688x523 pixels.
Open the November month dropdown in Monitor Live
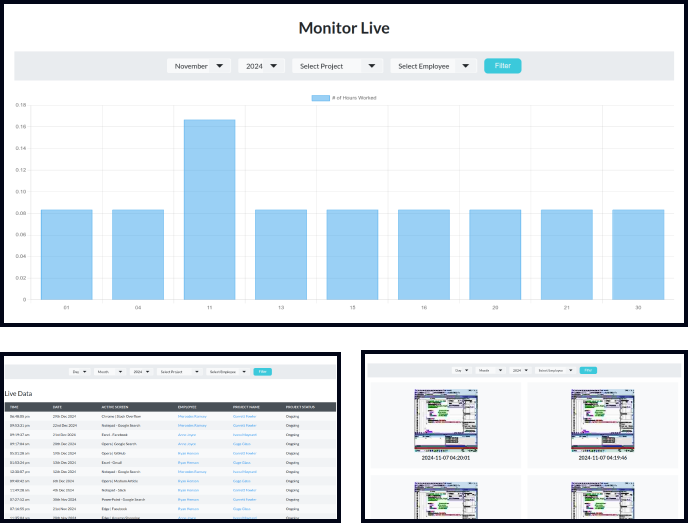click(x=199, y=66)
